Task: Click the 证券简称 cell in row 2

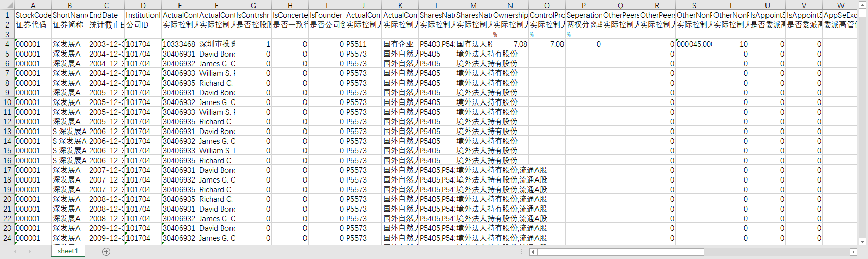Action: 70,25
